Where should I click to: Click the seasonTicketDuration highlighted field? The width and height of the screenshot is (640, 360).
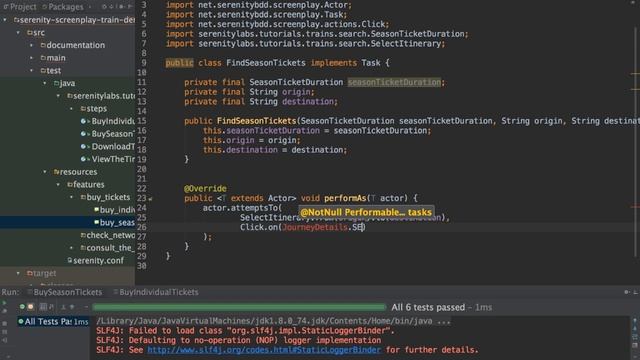[394, 82]
